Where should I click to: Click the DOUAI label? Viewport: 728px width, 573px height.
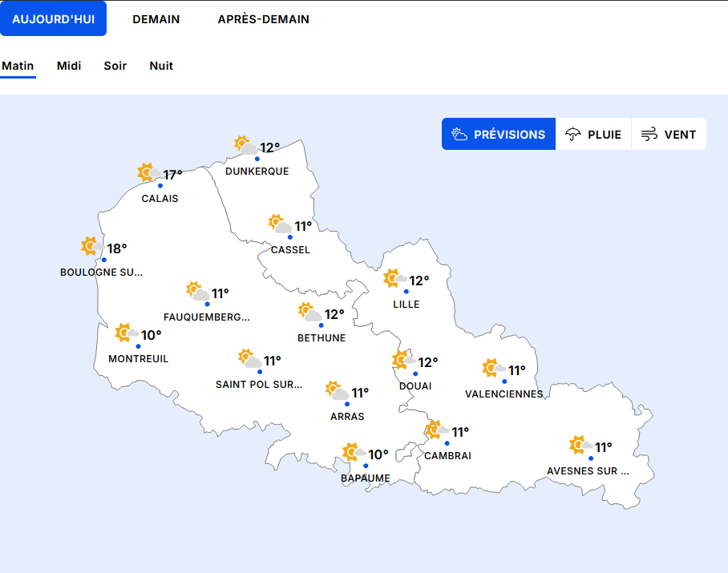point(415,386)
